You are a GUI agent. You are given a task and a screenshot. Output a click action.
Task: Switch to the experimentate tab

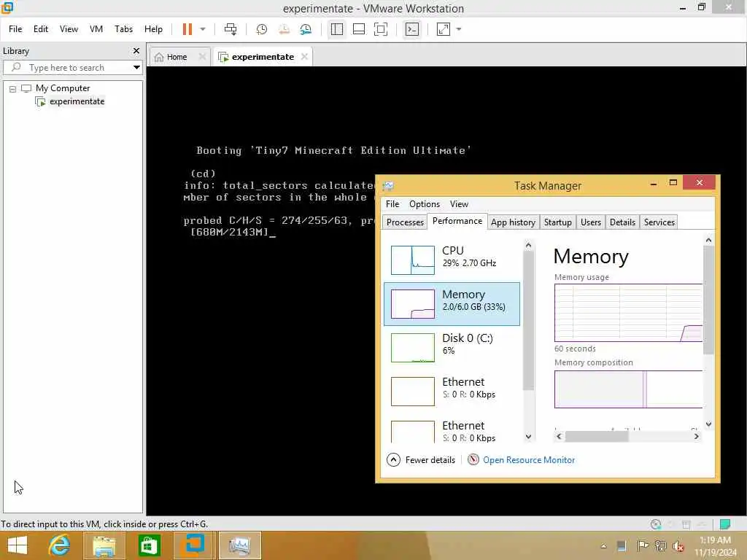coord(263,57)
